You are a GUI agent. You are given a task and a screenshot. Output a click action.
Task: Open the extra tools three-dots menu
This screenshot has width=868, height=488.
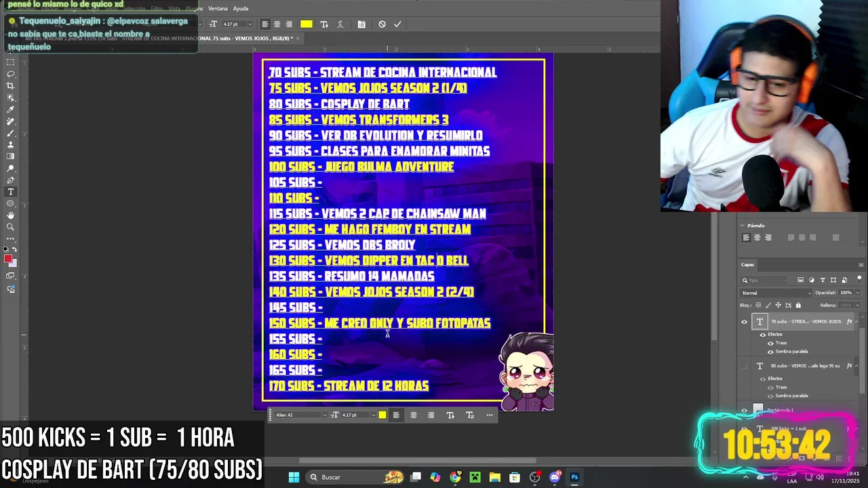pyautogui.click(x=10, y=239)
